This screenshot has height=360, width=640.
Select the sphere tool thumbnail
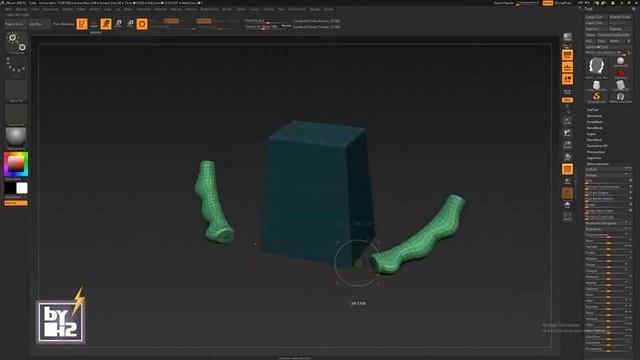pyautogui.click(x=620, y=62)
